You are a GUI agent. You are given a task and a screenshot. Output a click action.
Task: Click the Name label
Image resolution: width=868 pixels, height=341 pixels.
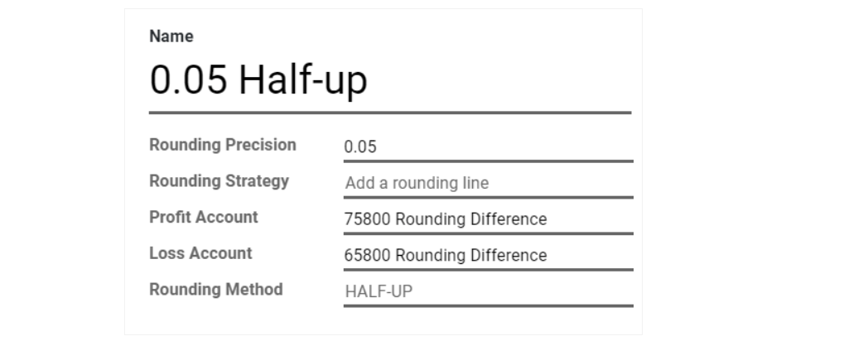pos(171,36)
